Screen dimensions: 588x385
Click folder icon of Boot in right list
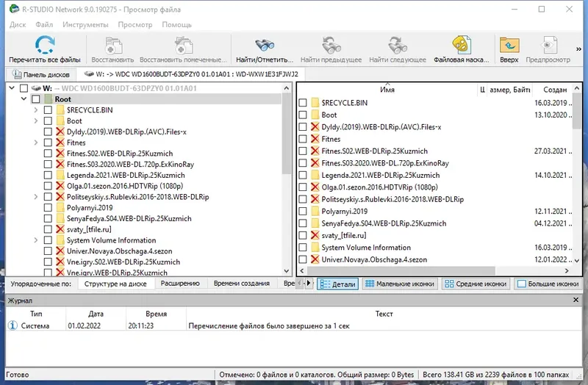[315, 115]
